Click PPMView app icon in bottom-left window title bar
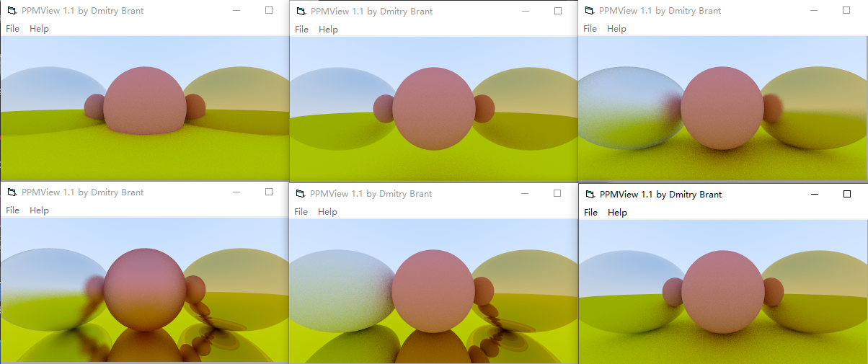868x364 pixels. 12,192
